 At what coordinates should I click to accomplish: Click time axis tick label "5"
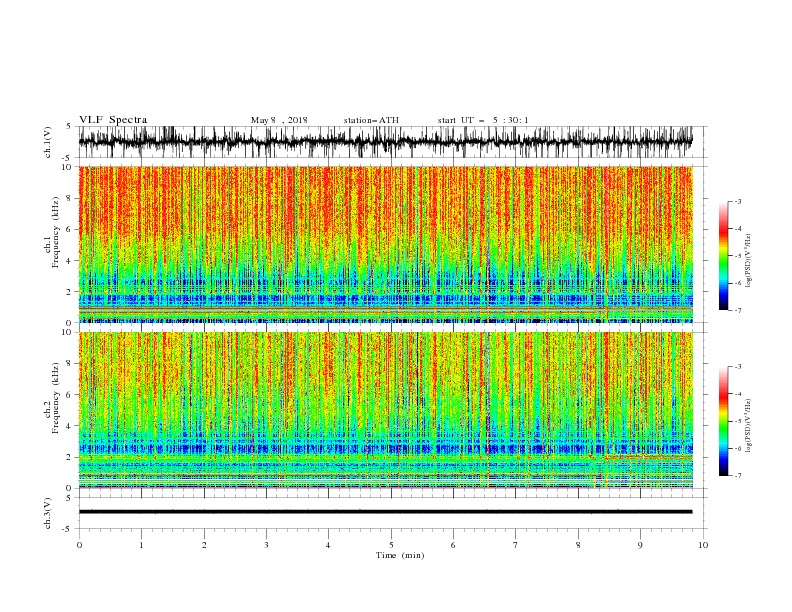(391, 545)
